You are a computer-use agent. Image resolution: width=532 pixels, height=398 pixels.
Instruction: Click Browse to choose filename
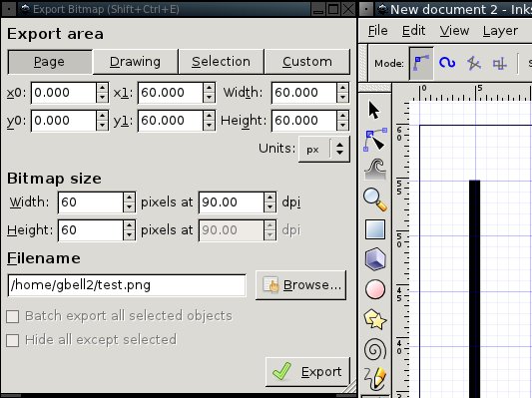tap(301, 285)
